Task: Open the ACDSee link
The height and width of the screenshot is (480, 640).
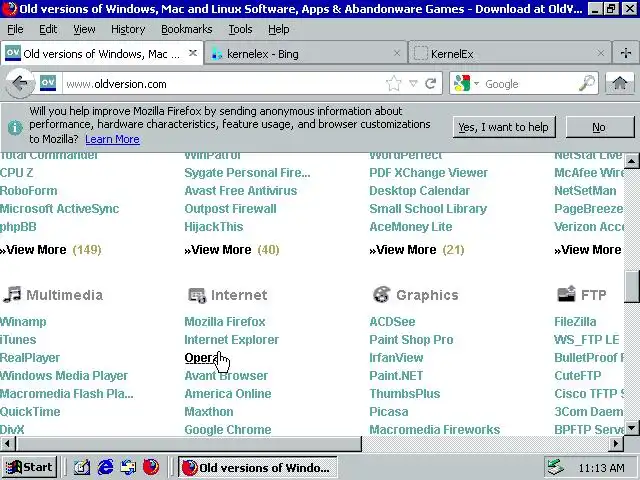Action: (x=392, y=322)
